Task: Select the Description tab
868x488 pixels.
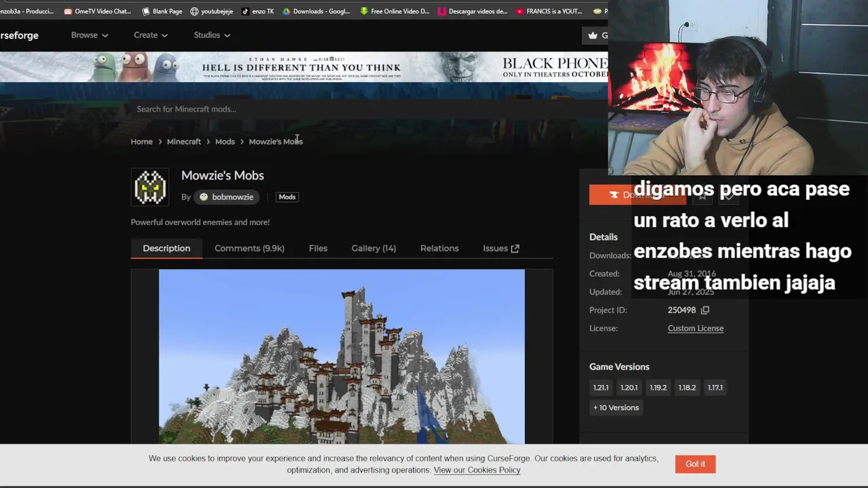Action: pyautogui.click(x=166, y=248)
